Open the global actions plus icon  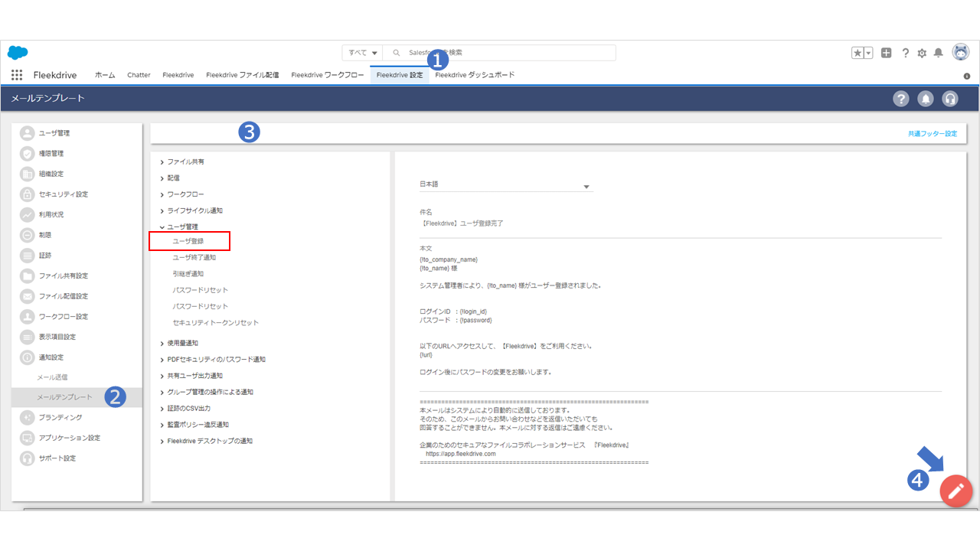pos(886,53)
